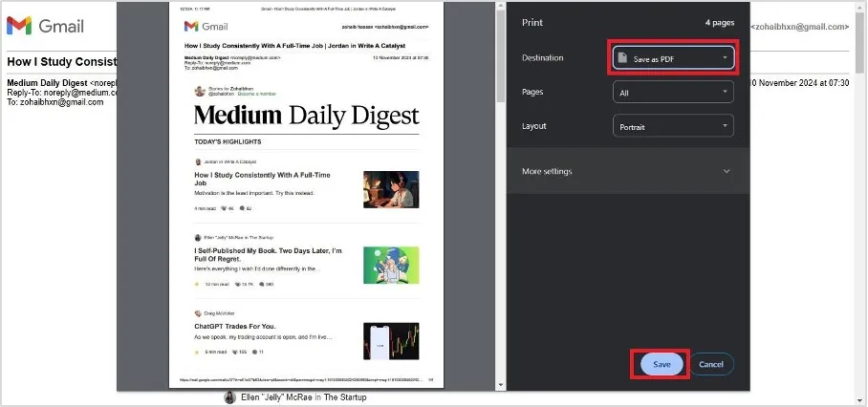Click the star icon before 6 min read
Screen dimensions: 868x407
[197, 352]
